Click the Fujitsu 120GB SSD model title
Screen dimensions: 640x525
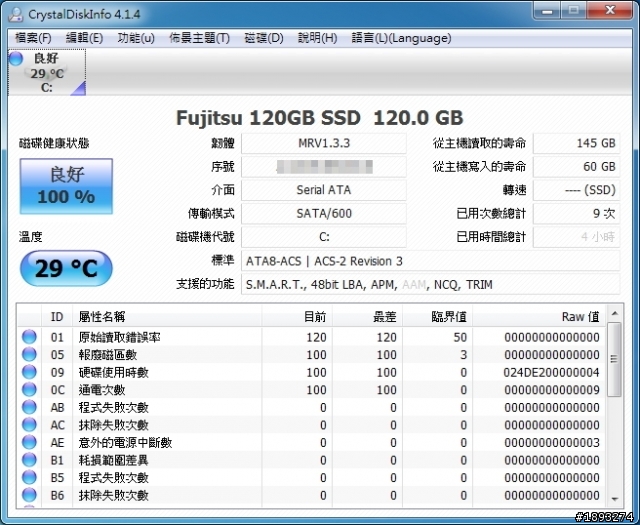coord(320,118)
